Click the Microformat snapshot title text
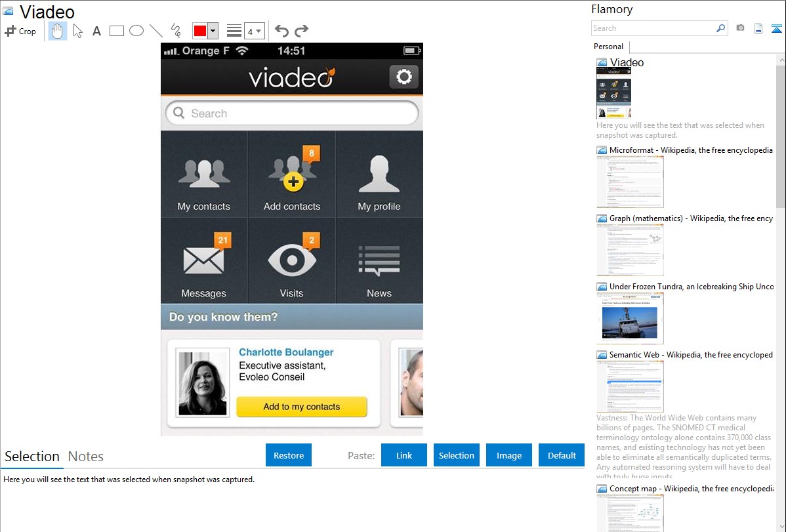 691,150
